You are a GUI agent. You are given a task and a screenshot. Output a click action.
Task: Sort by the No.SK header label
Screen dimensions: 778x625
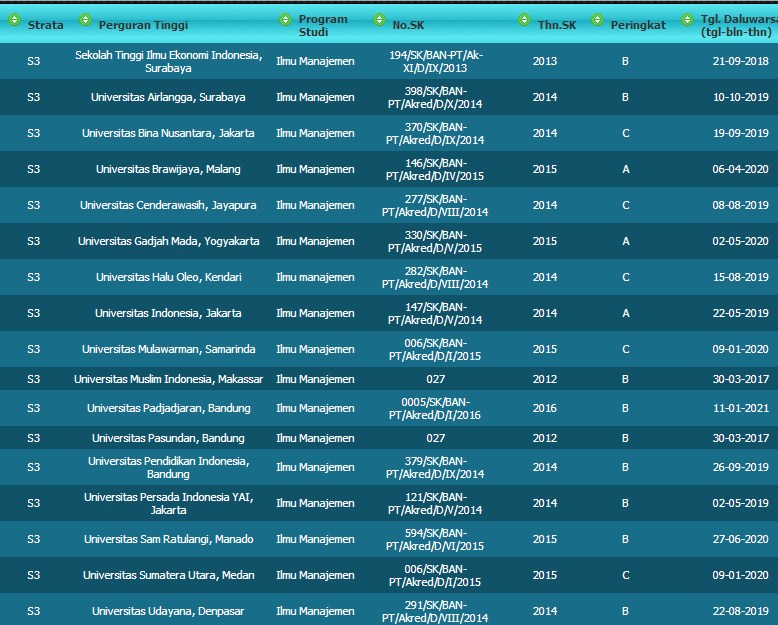pos(408,25)
